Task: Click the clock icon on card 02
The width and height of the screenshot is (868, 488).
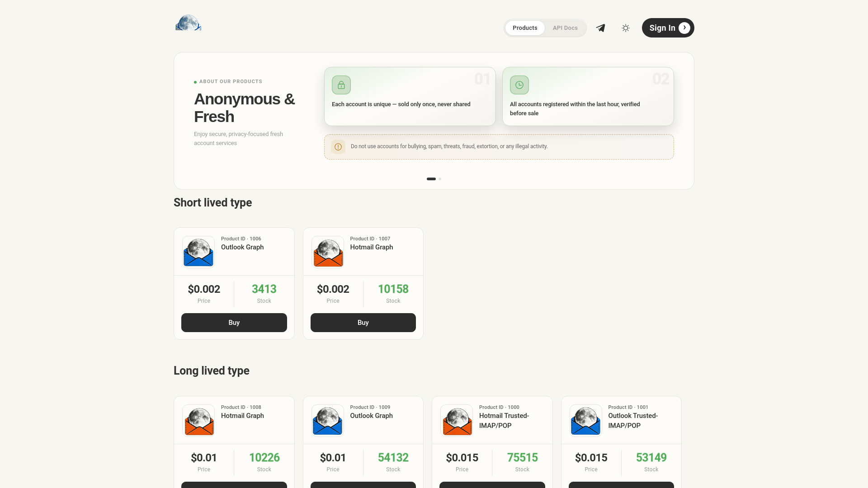Action: pos(519,85)
